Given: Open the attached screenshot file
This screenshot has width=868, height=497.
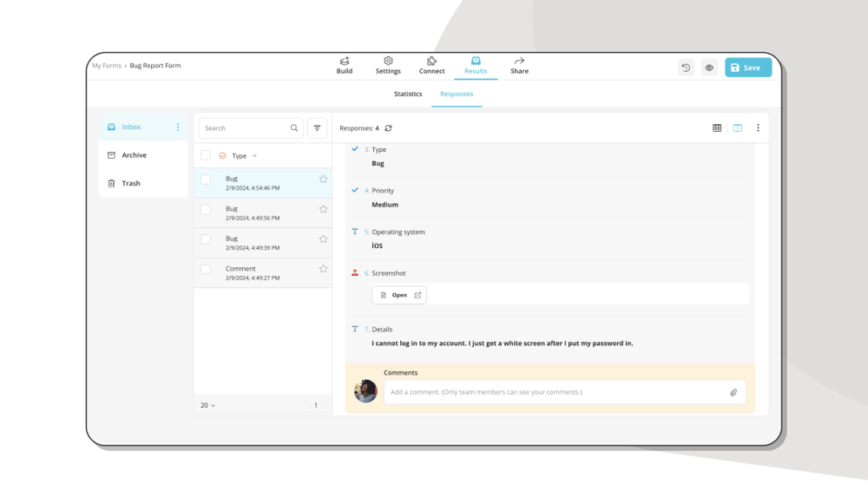Looking at the screenshot, I should [x=399, y=295].
